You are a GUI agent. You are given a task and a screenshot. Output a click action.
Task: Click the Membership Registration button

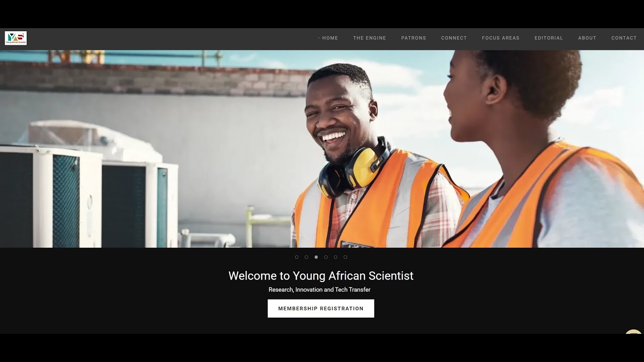[321, 309]
